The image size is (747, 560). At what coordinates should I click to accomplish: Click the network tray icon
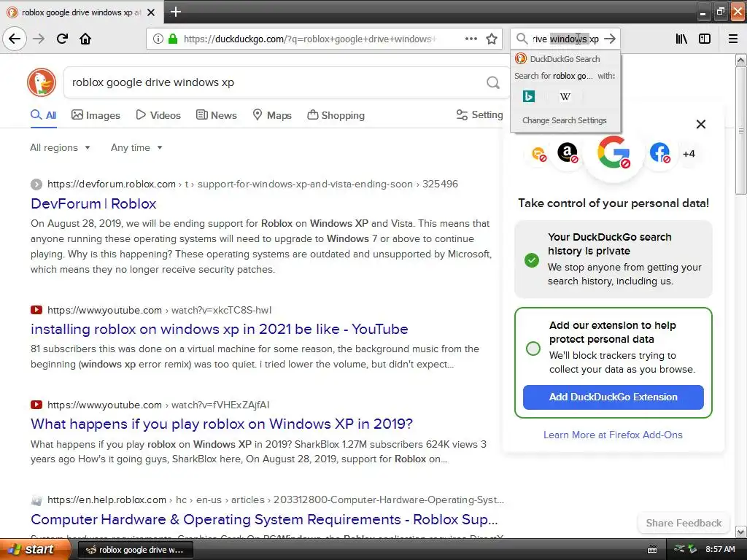point(680,549)
